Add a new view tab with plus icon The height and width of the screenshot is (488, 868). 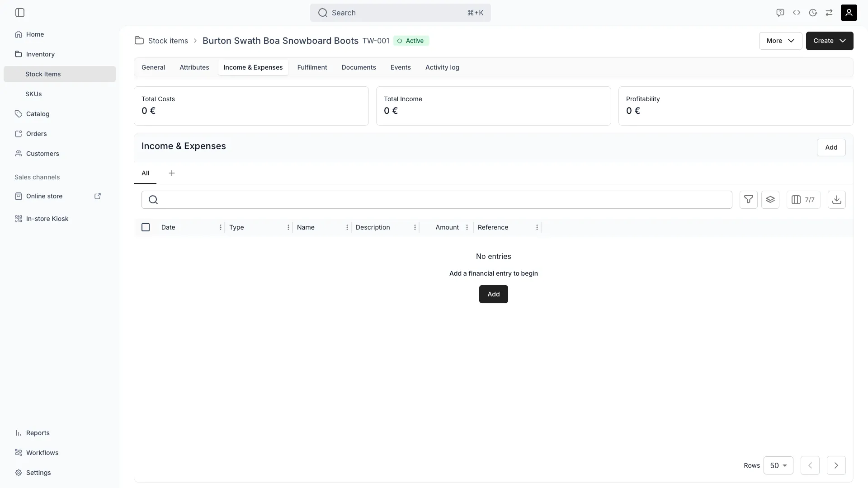(x=172, y=173)
